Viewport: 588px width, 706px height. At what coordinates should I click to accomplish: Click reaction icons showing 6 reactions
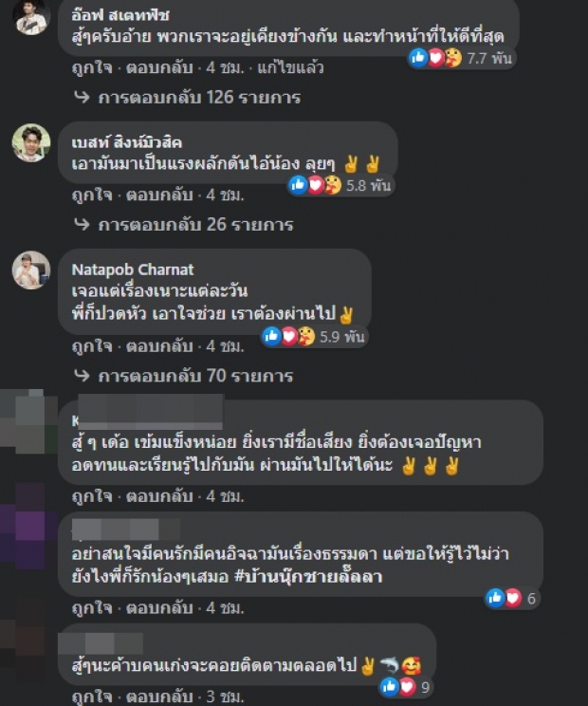click(512, 599)
